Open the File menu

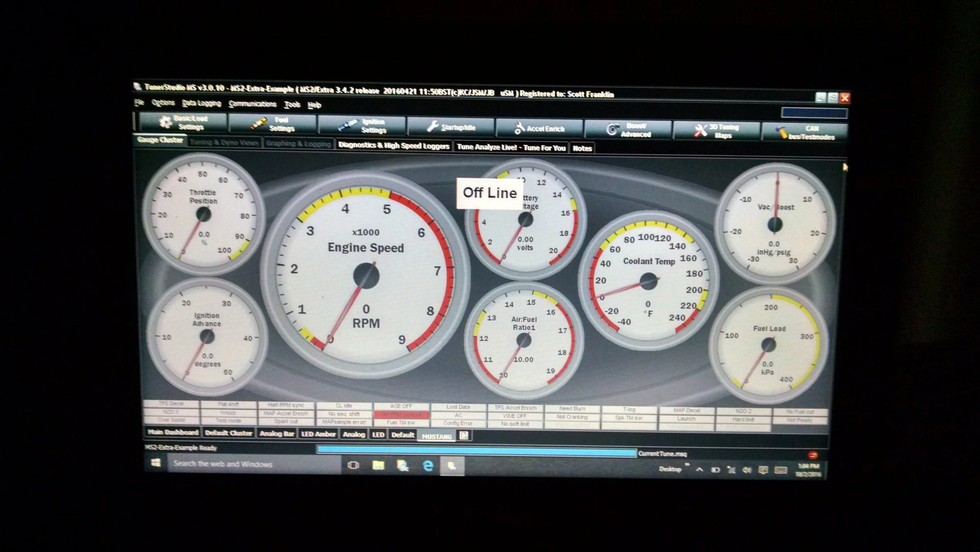[x=139, y=102]
